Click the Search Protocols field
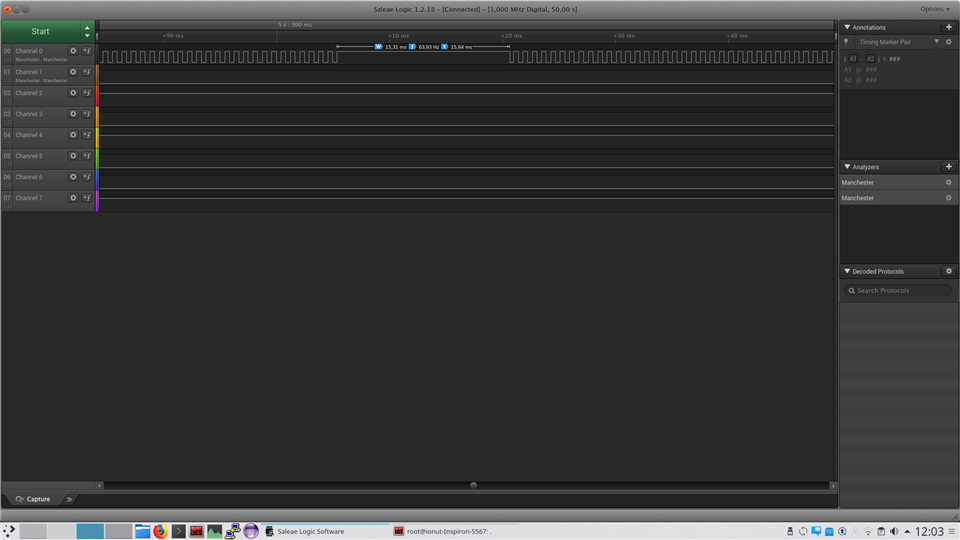Screen dimensions: 960x540 pyautogui.click(x=898, y=290)
